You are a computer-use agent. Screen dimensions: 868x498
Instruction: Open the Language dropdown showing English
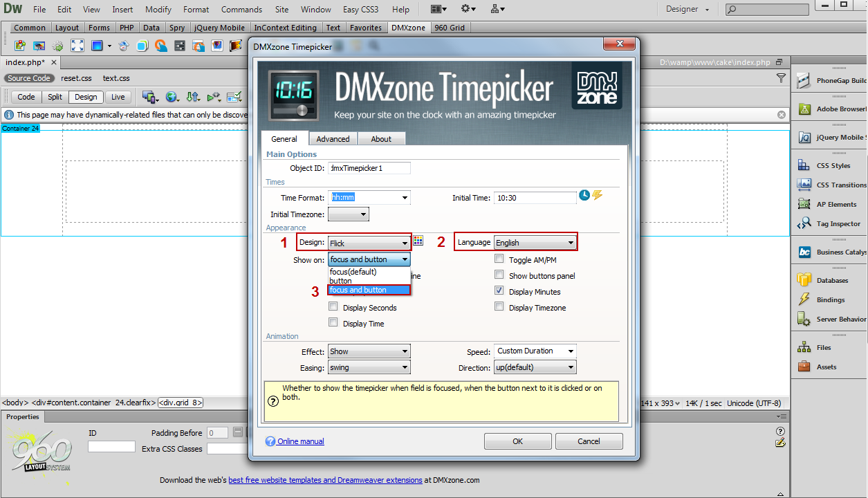pyautogui.click(x=535, y=242)
